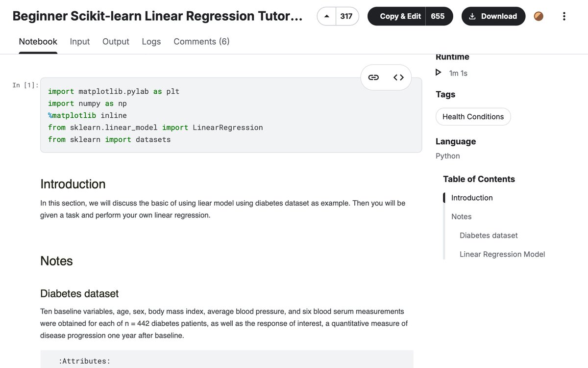588x368 pixels.
Task: Click the '1m 1s' runtime value
Action: point(458,73)
